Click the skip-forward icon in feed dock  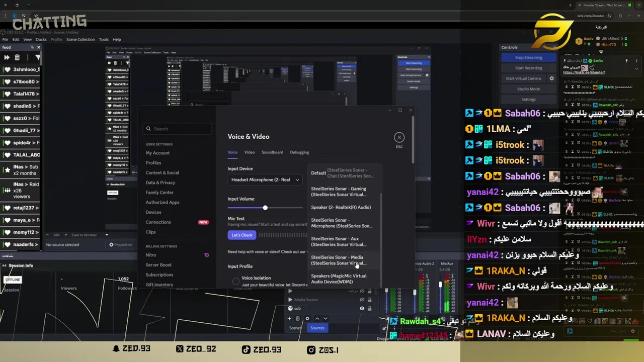pyautogui.click(x=7, y=57)
